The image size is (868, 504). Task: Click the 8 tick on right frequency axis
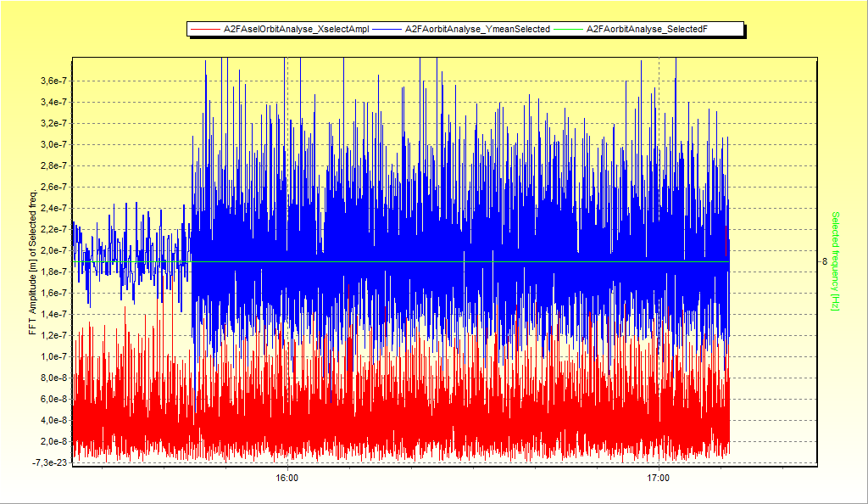coord(824,261)
